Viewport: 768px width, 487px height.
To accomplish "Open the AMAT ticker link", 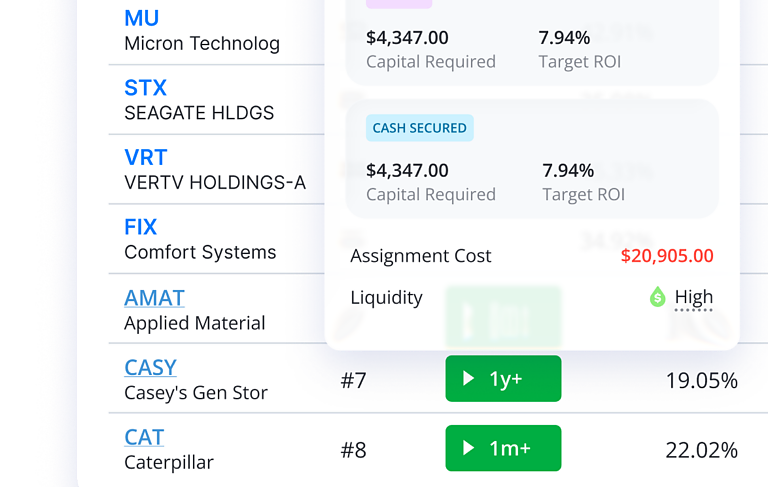I will point(154,298).
